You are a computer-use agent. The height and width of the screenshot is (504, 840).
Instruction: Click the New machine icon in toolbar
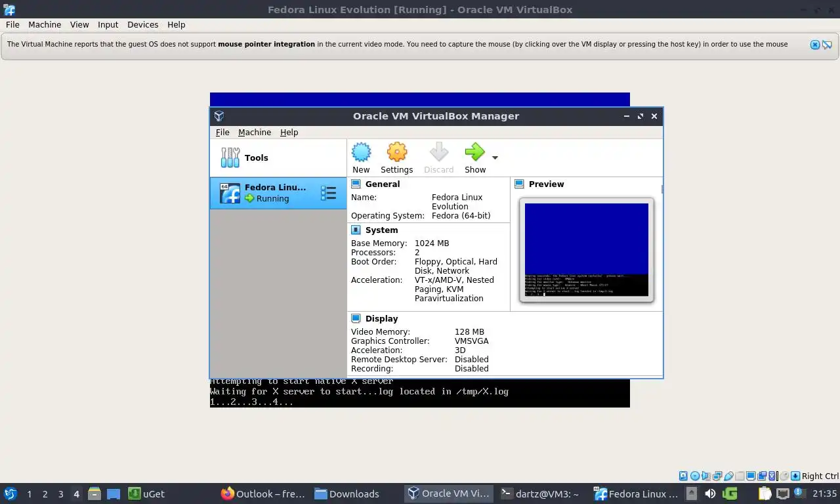[x=361, y=152]
